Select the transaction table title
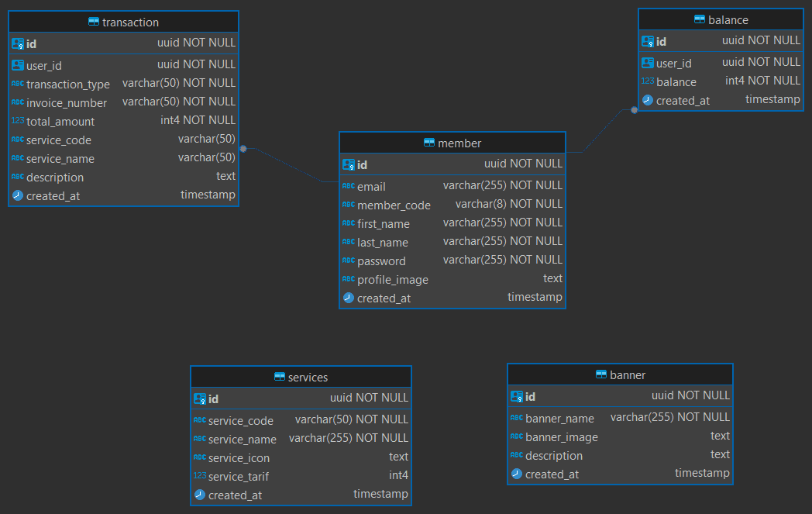Viewport: 812px width, 514px height. (130, 22)
